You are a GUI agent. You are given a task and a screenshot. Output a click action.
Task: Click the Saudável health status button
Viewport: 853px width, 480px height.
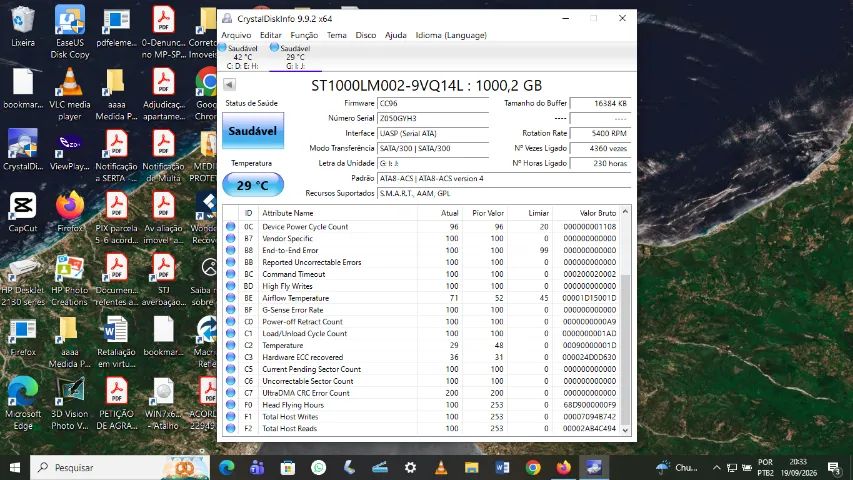pos(252,131)
